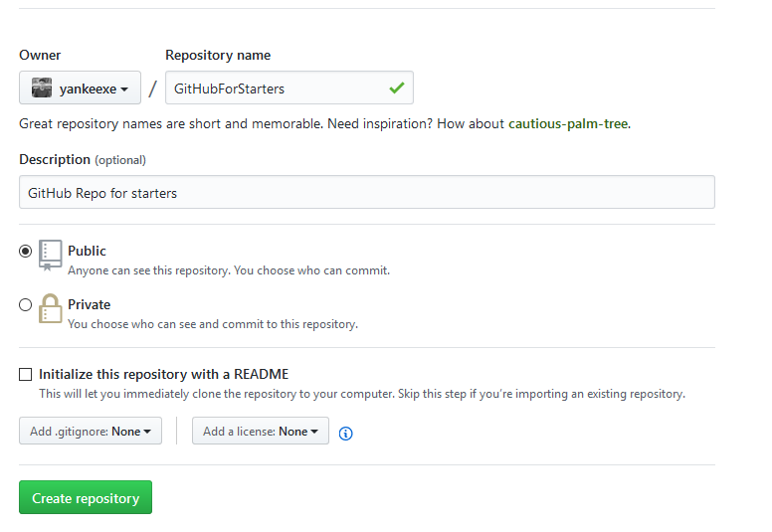Click the public repository book icon
Viewport: 772px width, 532px height.
(51, 255)
